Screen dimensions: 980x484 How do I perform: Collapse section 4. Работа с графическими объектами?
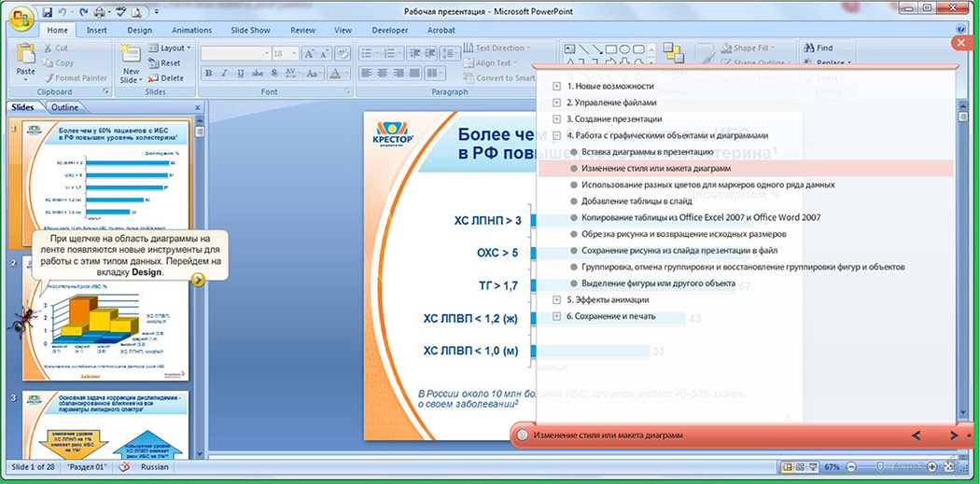(556, 135)
